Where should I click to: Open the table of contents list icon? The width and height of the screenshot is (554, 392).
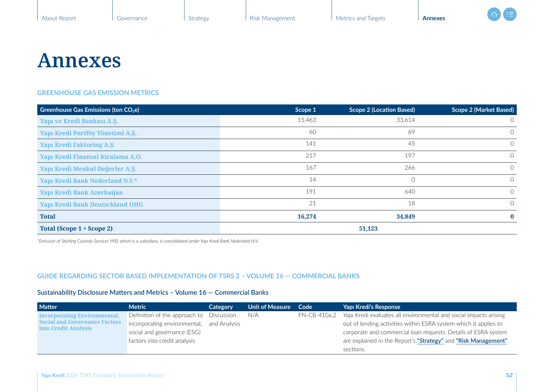(x=510, y=14)
